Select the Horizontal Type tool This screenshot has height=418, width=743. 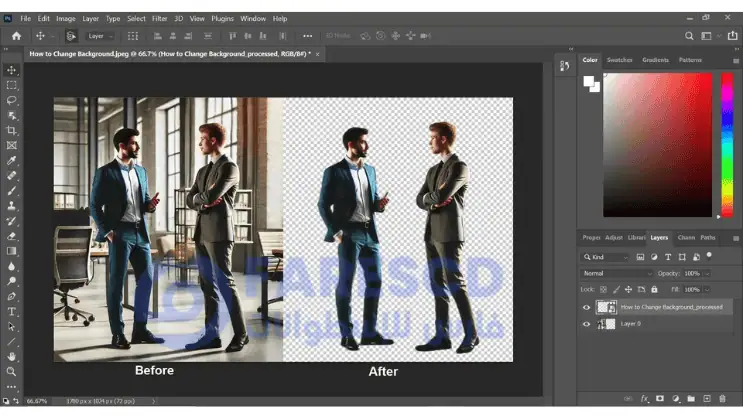tap(11, 312)
